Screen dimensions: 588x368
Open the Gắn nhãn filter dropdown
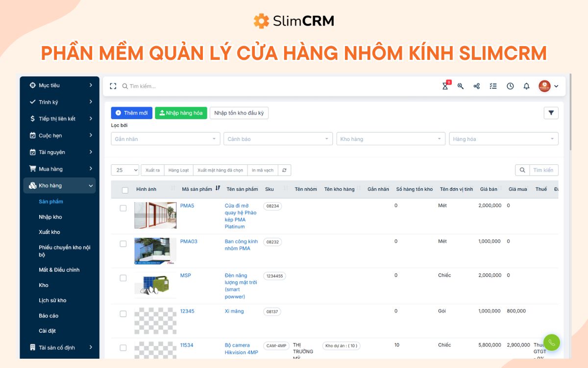[x=165, y=139]
